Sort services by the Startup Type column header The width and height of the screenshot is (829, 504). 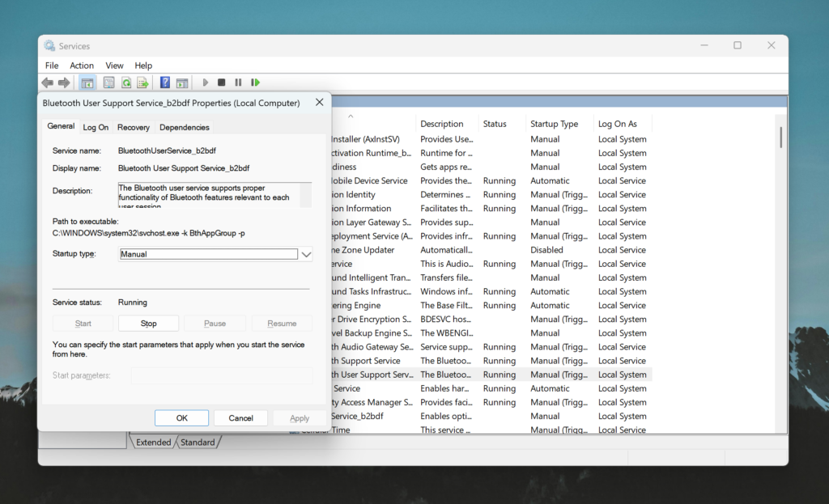coord(554,124)
